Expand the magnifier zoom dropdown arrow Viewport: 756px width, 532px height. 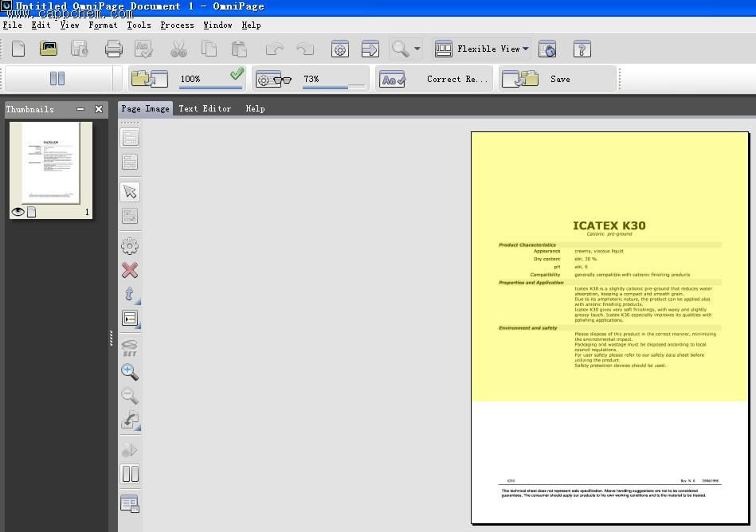(417, 49)
